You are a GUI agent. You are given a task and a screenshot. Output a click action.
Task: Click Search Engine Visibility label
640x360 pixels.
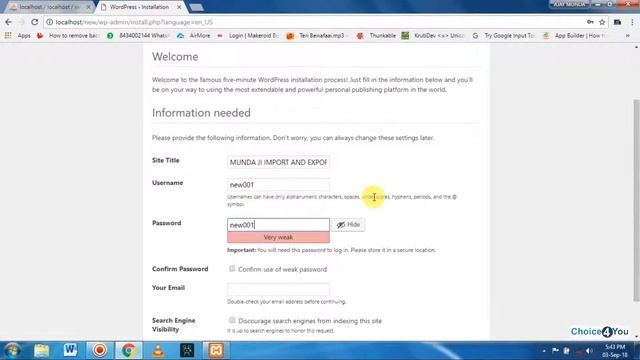tap(173, 325)
